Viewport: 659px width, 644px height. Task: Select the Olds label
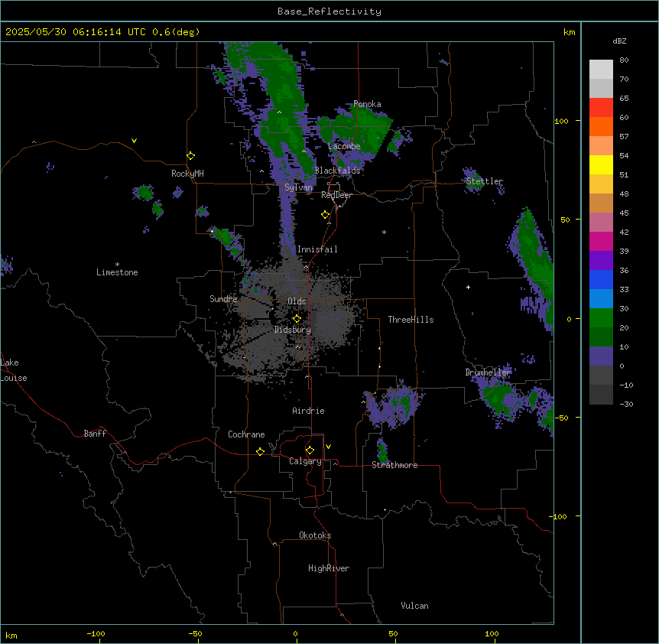tap(297, 301)
